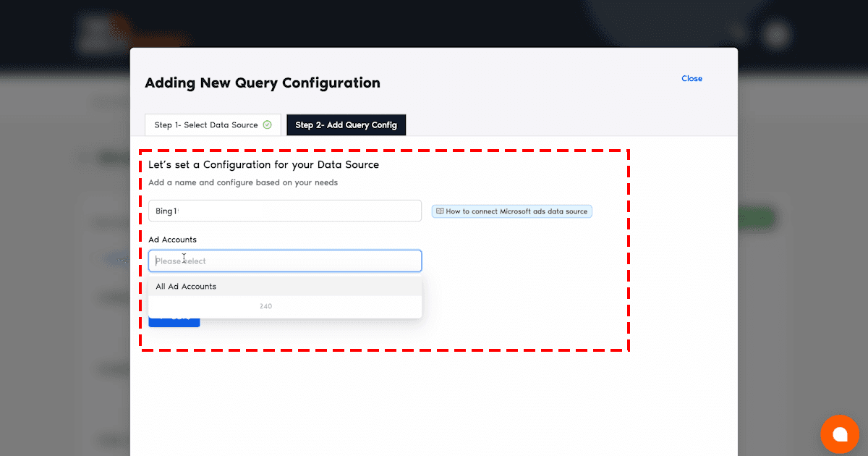The image size is (868, 456).
Task: Click the green checkmark on Step 1
Action: pyautogui.click(x=267, y=125)
